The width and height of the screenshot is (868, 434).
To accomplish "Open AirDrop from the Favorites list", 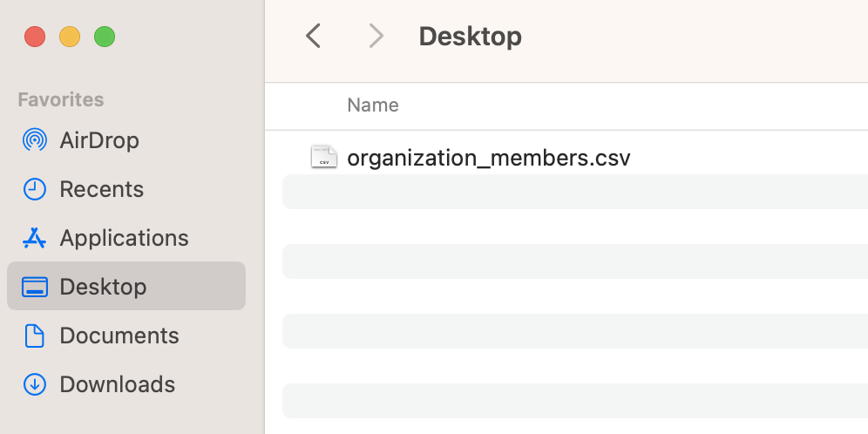I will coord(99,140).
